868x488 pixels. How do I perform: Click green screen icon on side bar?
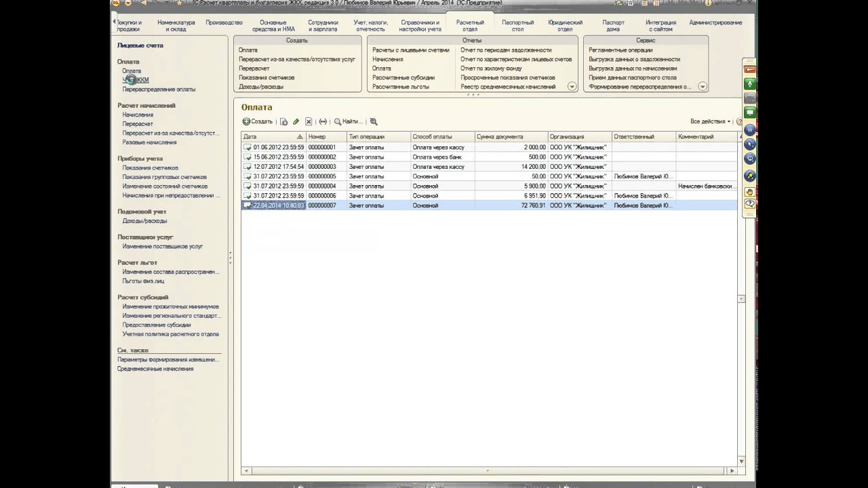click(750, 112)
